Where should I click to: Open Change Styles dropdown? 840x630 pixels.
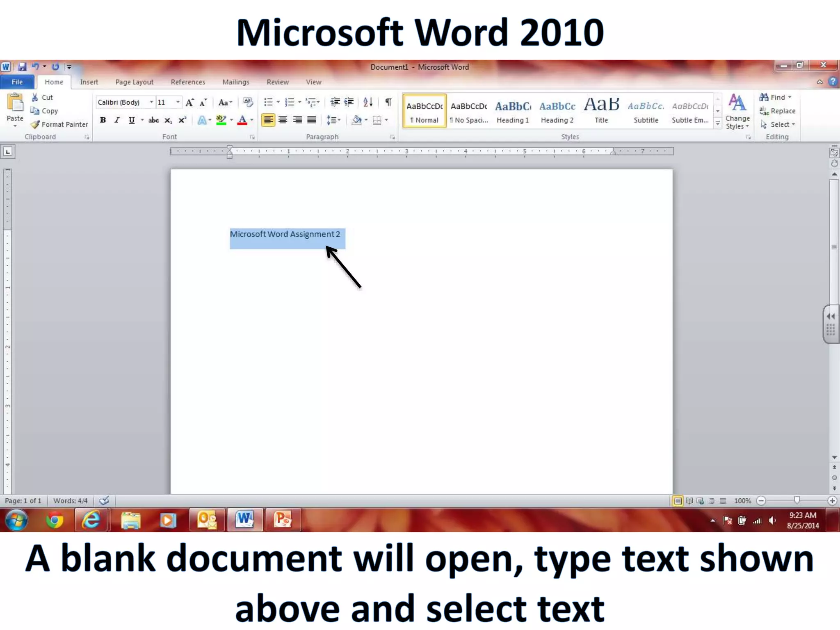point(737,112)
